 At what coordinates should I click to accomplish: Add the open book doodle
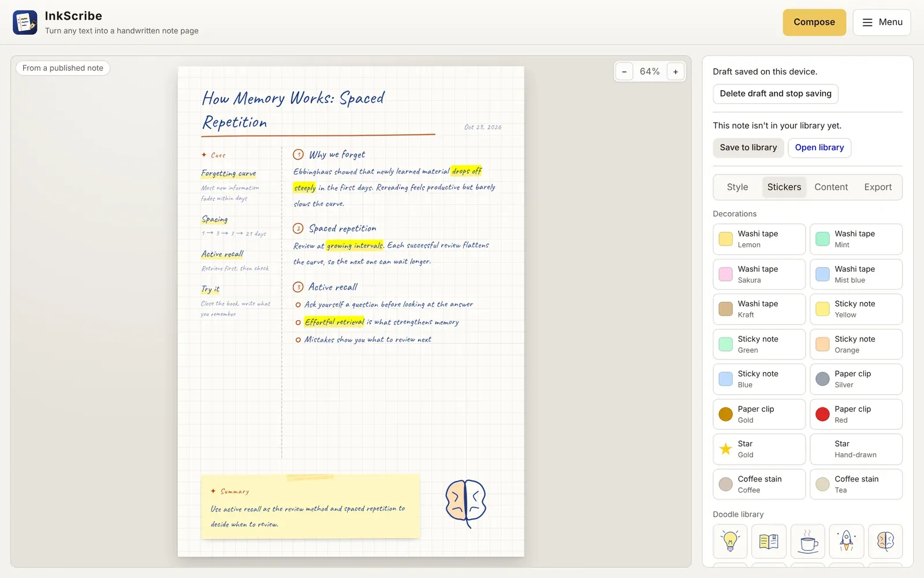[x=769, y=541]
